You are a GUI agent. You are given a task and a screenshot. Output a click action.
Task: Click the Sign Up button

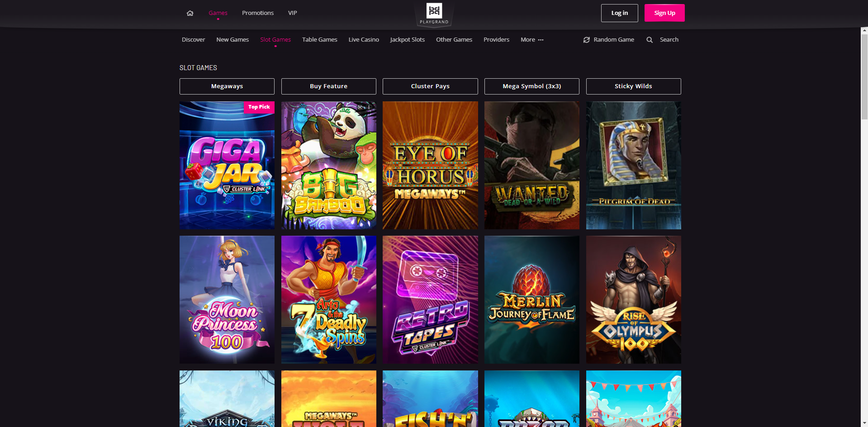[664, 13]
